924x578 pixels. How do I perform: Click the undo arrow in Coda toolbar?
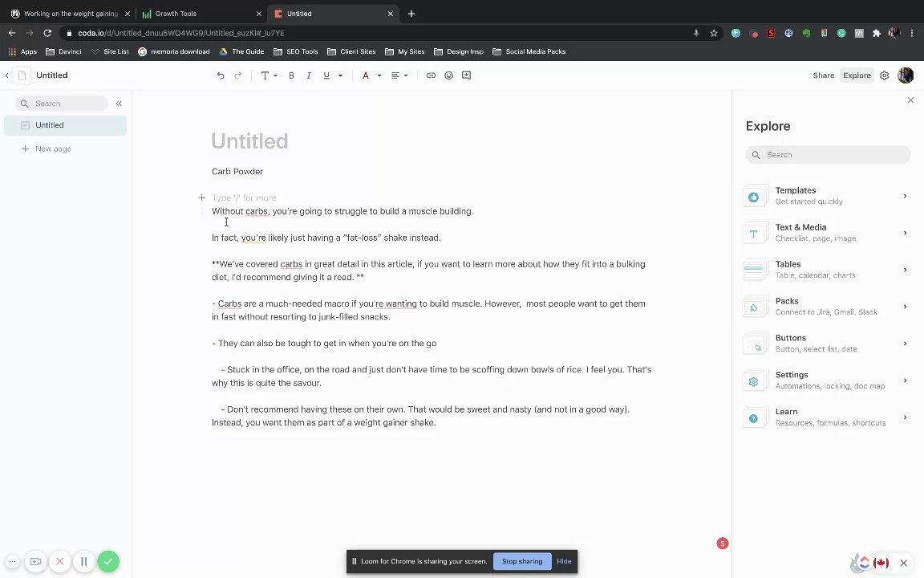point(221,75)
